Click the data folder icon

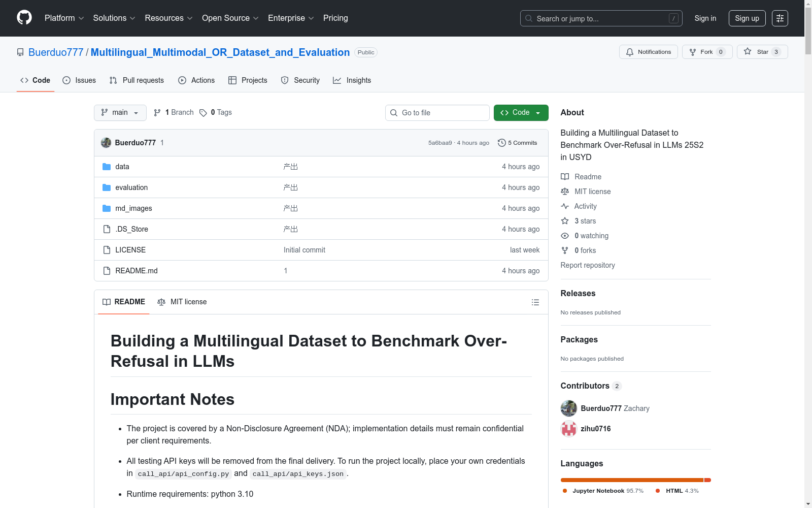coord(107,167)
